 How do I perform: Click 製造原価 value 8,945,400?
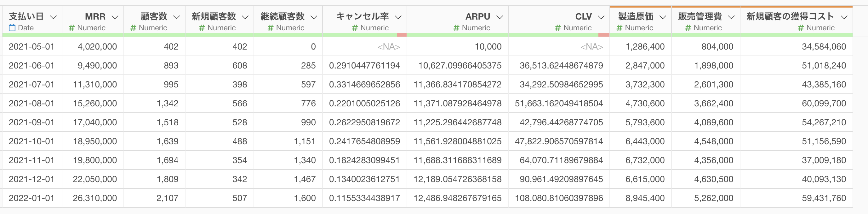[645, 198]
